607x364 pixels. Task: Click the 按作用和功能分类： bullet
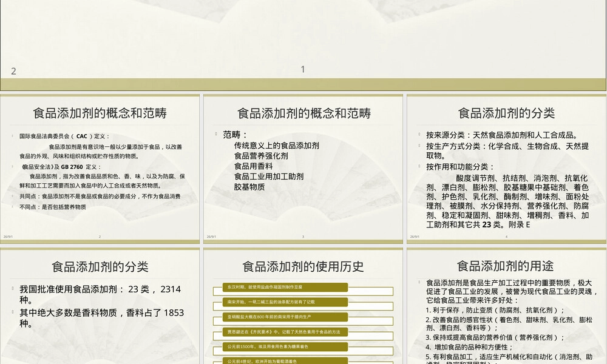pyautogui.click(x=461, y=167)
